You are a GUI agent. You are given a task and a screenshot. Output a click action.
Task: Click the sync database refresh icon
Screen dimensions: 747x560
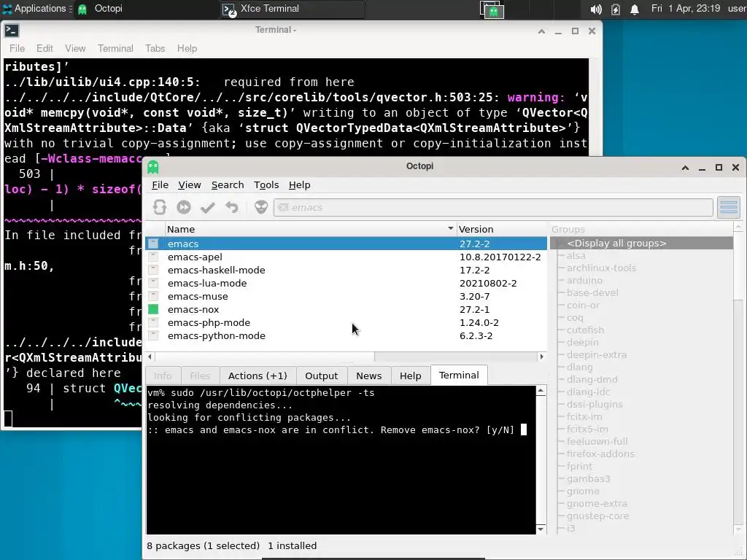[160, 207]
